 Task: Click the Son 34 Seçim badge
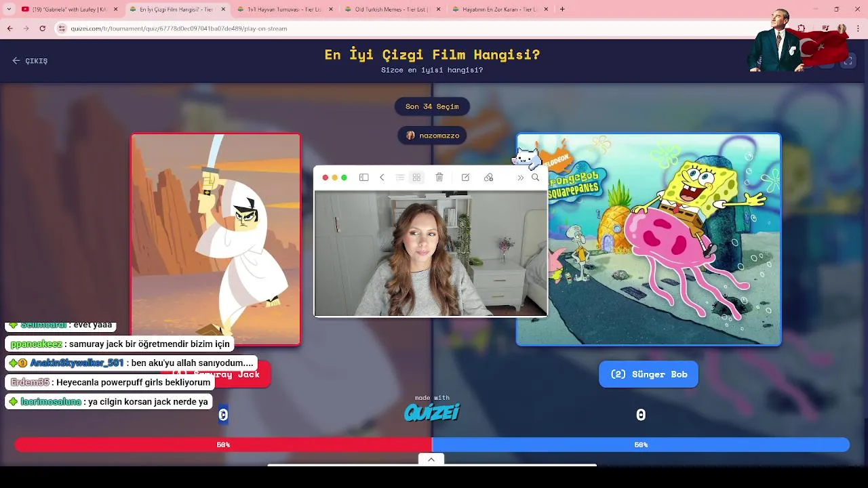coord(432,106)
